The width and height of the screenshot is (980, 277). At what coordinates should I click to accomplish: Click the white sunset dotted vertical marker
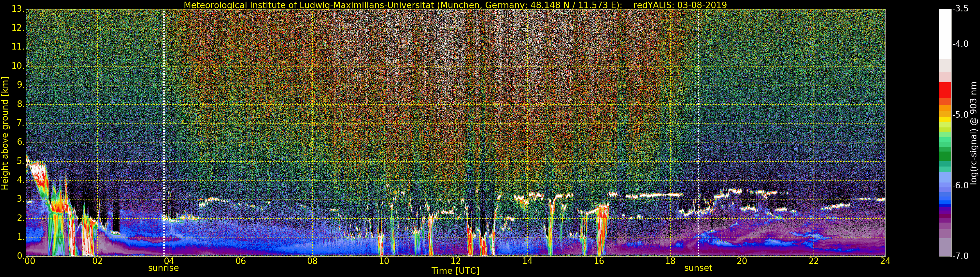699,133
